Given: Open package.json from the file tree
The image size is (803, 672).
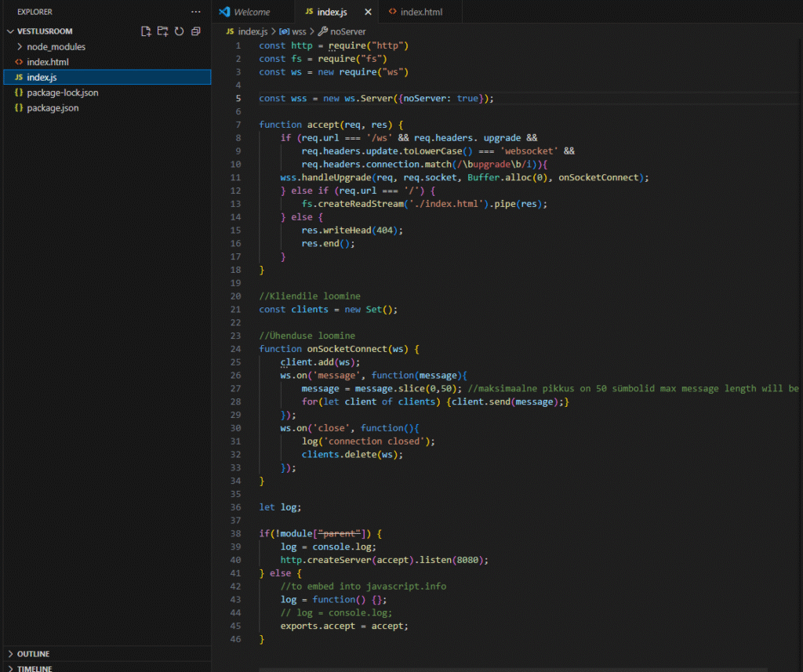Looking at the screenshot, I should pyautogui.click(x=53, y=107).
